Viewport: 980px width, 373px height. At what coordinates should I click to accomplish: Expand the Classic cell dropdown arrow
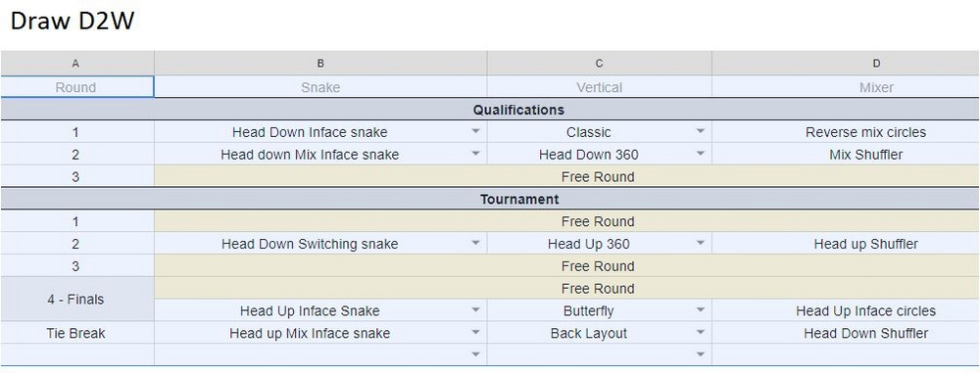point(700,132)
